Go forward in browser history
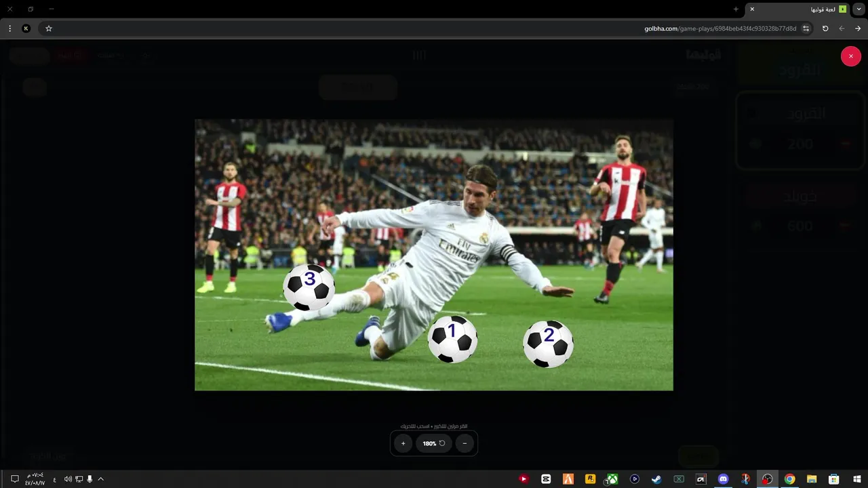This screenshot has width=868, height=488. click(842, 28)
